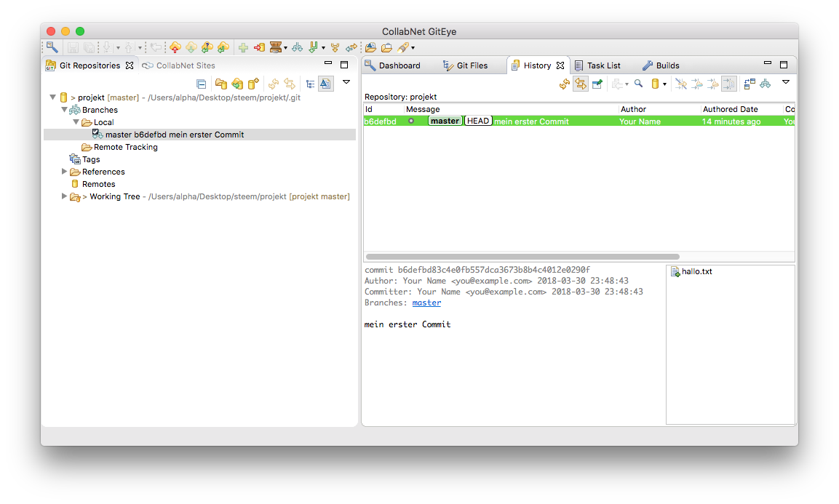Image resolution: width=839 pixels, height=504 pixels.
Task: Close the Git Repositories tab
Action: point(130,65)
